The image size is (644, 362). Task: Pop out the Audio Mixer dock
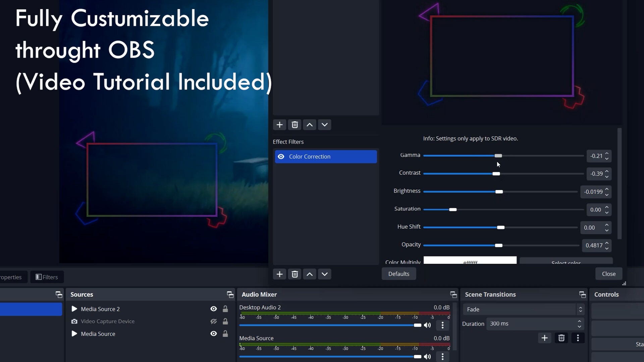tap(453, 294)
